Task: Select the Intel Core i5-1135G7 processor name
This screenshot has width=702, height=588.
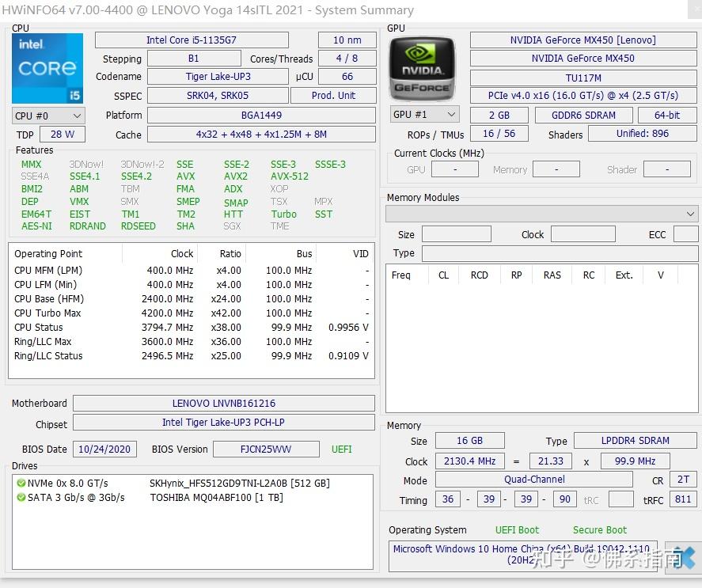Action: point(192,40)
